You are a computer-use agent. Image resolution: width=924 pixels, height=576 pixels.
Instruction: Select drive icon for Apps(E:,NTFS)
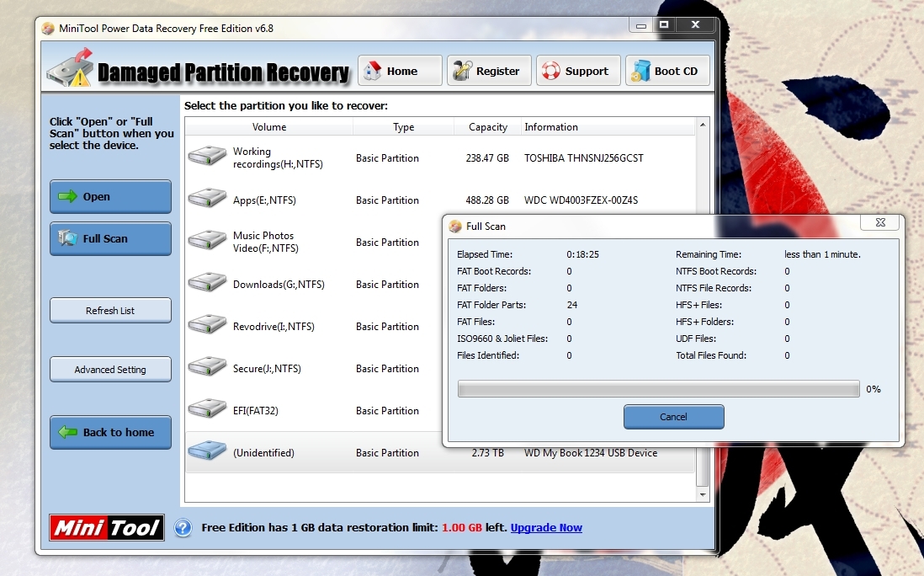coord(207,198)
